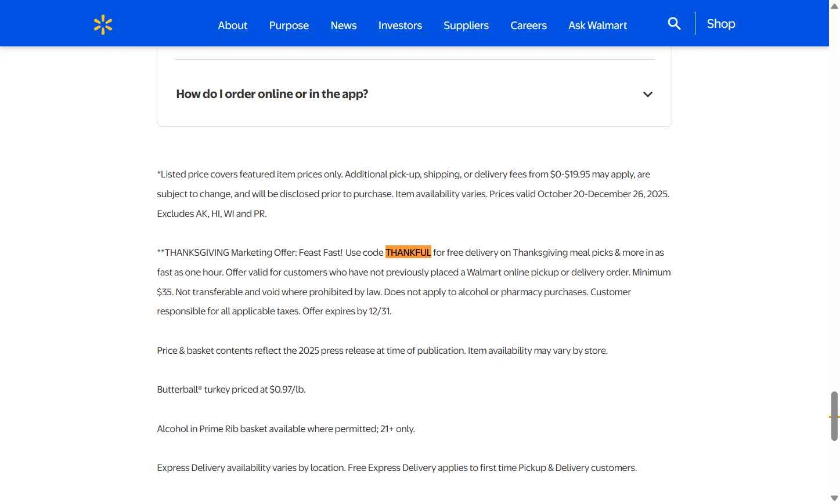Open the Suppliers navigation item
The image size is (840, 504).
point(466,26)
